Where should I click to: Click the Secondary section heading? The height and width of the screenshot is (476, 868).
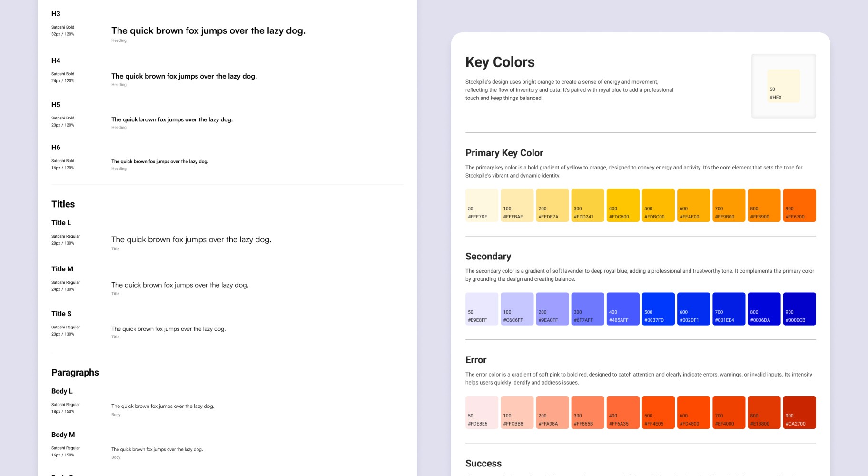pos(488,257)
